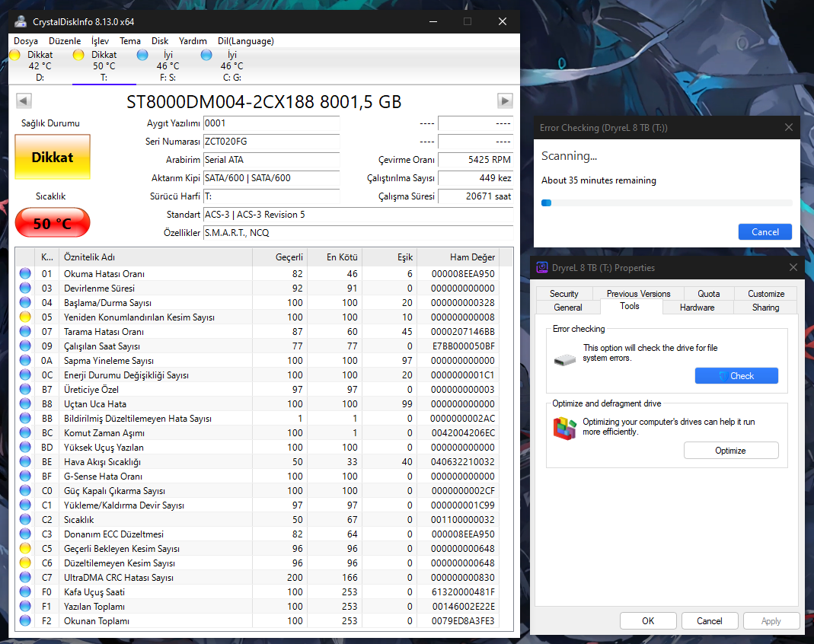Click status circle for Tarama Hatası Oranı
The height and width of the screenshot is (644, 814).
25,332
